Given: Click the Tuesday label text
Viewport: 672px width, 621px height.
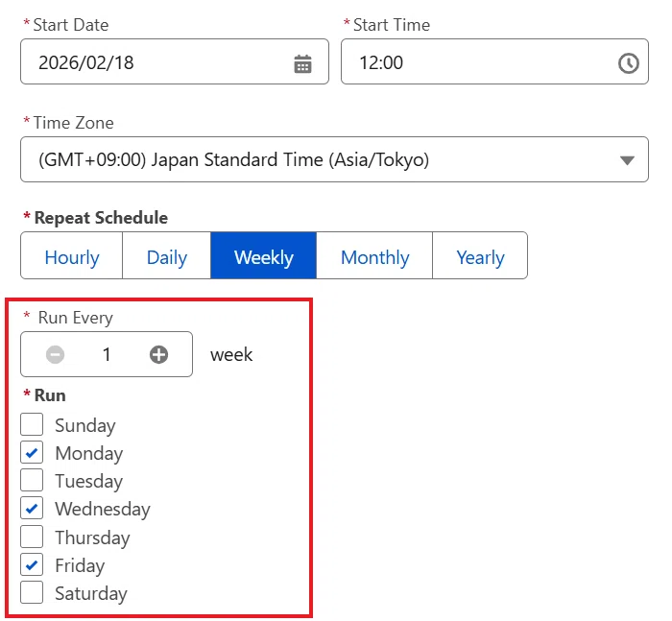Looking at the screenshot, I should [x=88, y=481].
